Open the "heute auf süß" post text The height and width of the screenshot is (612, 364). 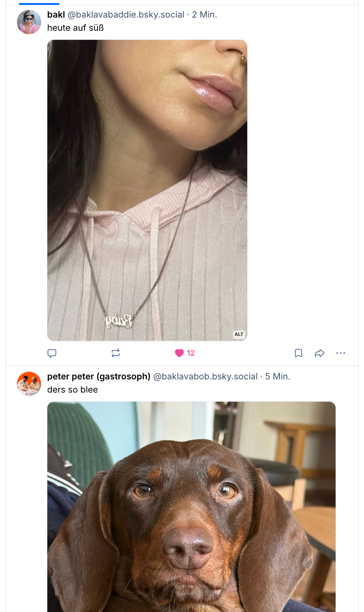tap(76, 28)
